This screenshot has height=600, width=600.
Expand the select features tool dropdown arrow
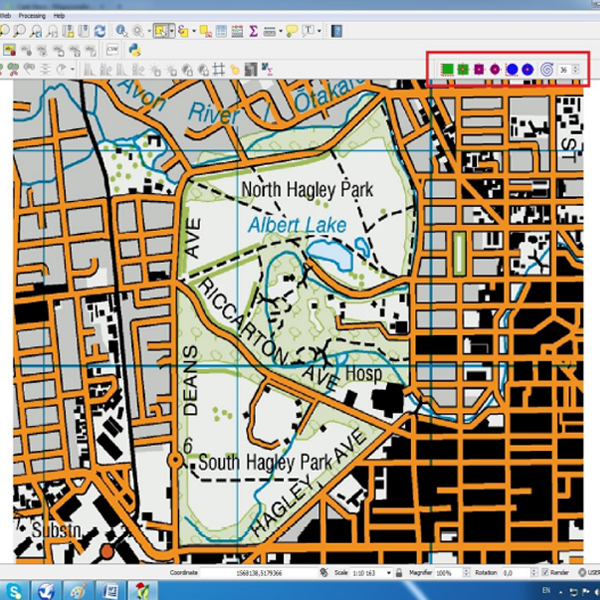click(x=171, y=31)
